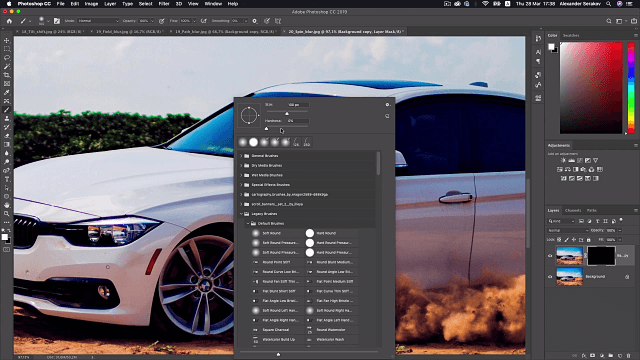Image resolution: width=640 pixels, height=360 pixels.
Task: Toggle lock transparent pixels
Action: (x=559, y=240)
